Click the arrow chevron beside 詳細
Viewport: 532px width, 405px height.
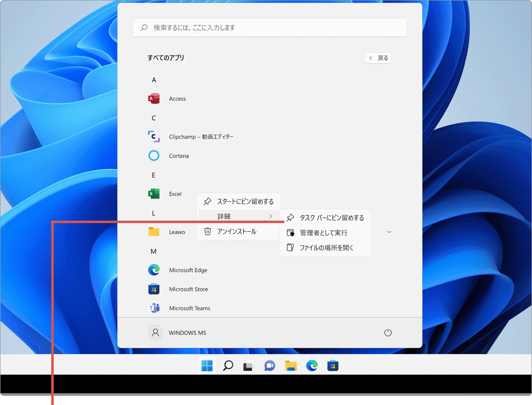click(x=271, y=216)
